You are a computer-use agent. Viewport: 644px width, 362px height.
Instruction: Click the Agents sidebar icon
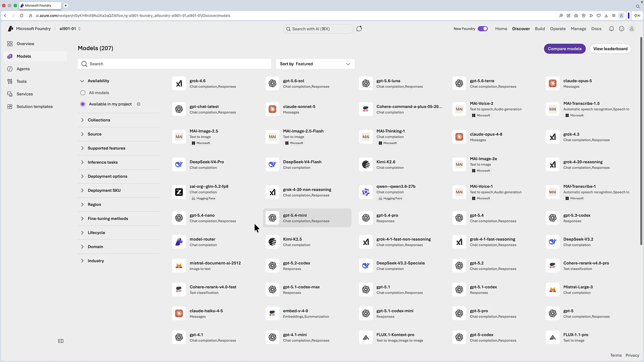(x=10, y=69)
